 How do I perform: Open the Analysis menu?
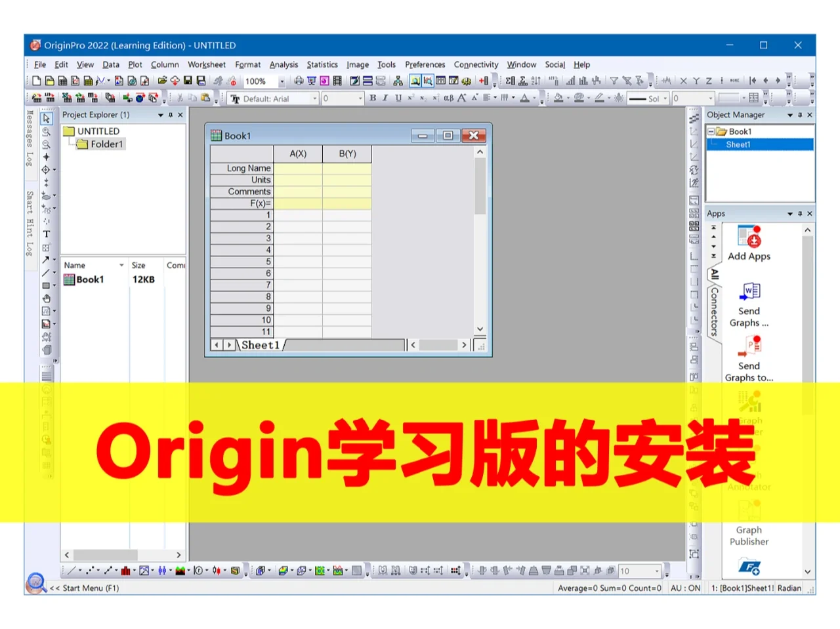click(283, 64)
